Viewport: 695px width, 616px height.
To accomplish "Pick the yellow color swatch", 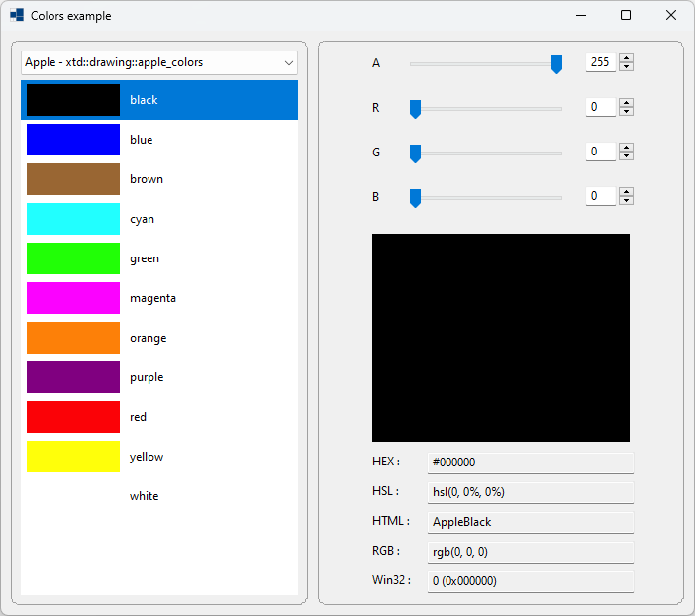I will [x=73, y=457].
